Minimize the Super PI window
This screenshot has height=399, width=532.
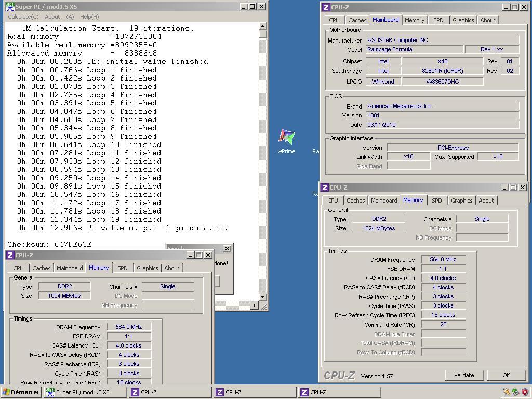244,7
